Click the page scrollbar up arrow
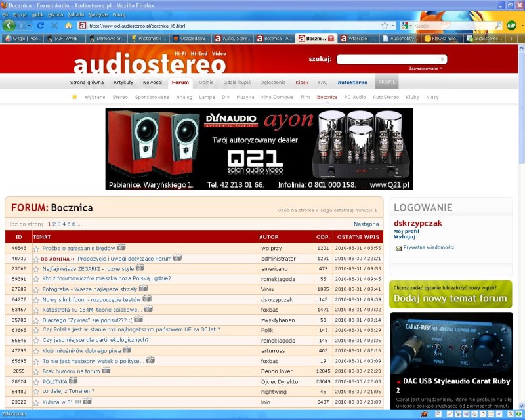The height and width of the screenshot is (420, 525). tap(521, 48)
